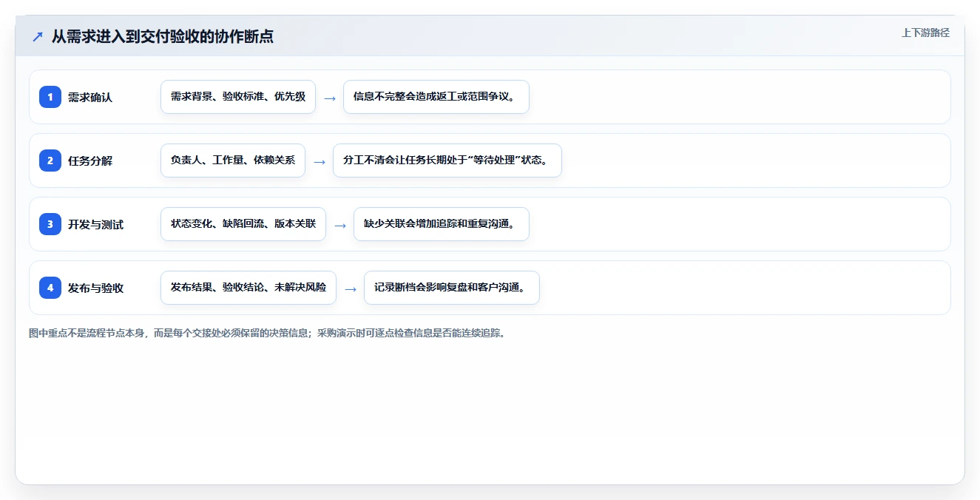Screen dimensions: 980x500
Task: Select the 开发与测试 step label
Action: [95, 224]
